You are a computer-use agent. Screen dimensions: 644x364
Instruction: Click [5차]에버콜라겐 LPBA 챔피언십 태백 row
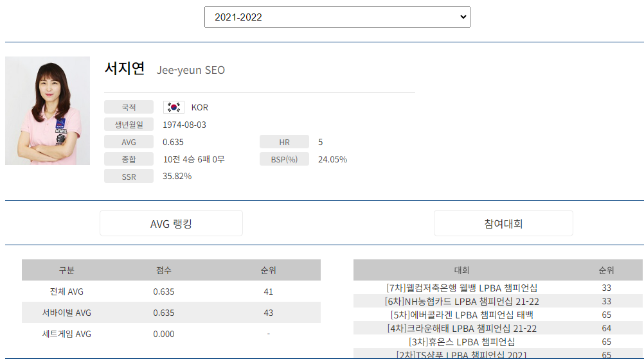498,315
